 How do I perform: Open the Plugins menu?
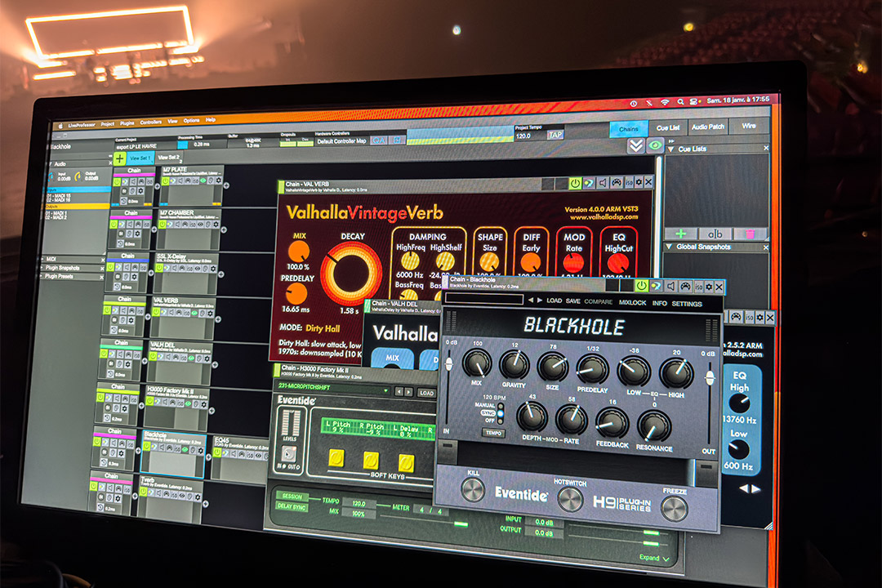click(x=127, y=123)
